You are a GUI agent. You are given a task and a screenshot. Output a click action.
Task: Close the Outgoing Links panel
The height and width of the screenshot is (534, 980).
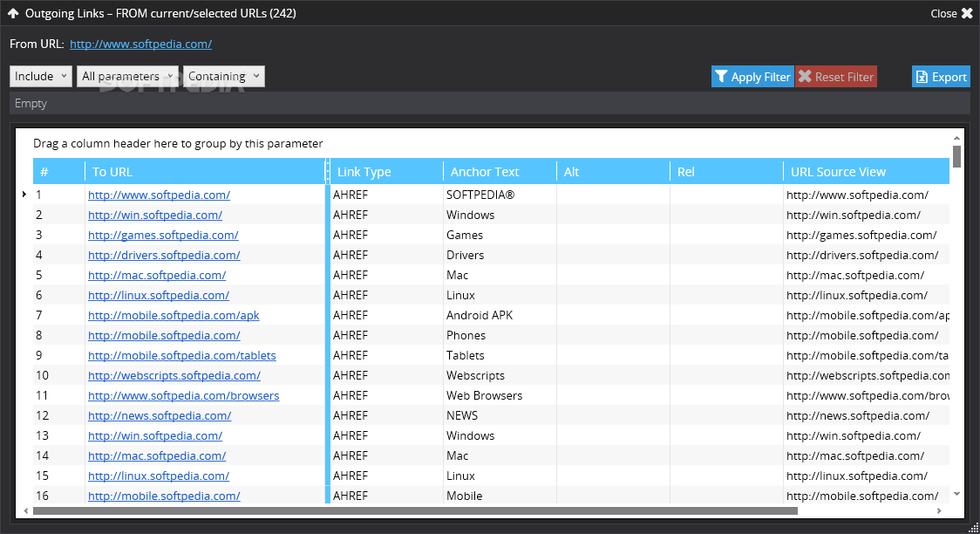[951, 13]
